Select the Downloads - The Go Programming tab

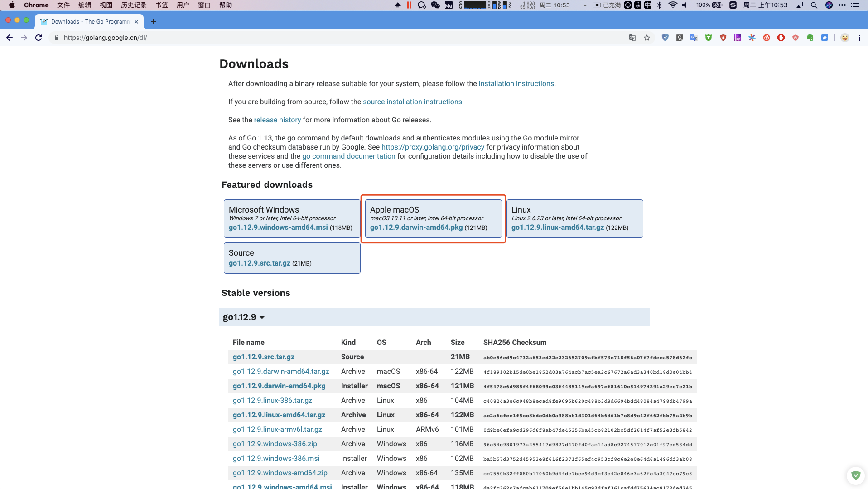point(90,22)
